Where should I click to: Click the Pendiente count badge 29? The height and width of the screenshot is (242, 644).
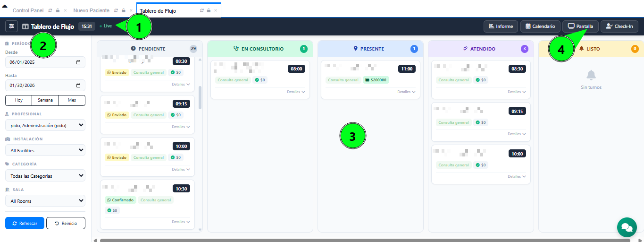pyautogui.click(x=193, y=49)
